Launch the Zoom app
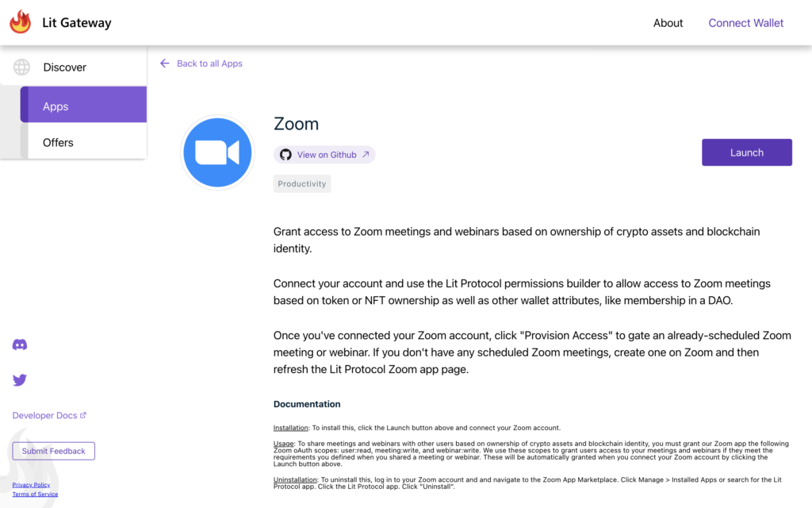 pos(746,152)
